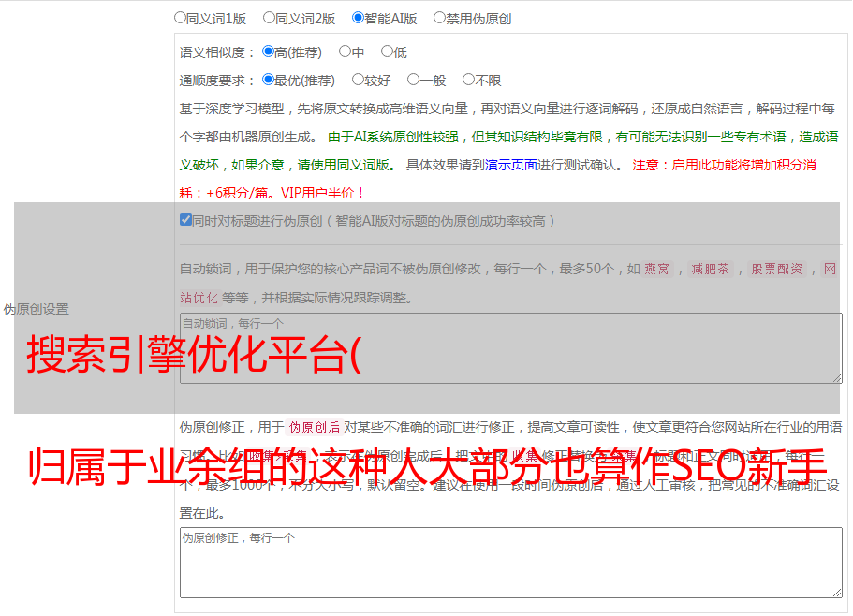The height and width of the screenshot is (616, 853).
Task: Set 语义相似度 to 高(推荐)
Action: pos(268,51)
